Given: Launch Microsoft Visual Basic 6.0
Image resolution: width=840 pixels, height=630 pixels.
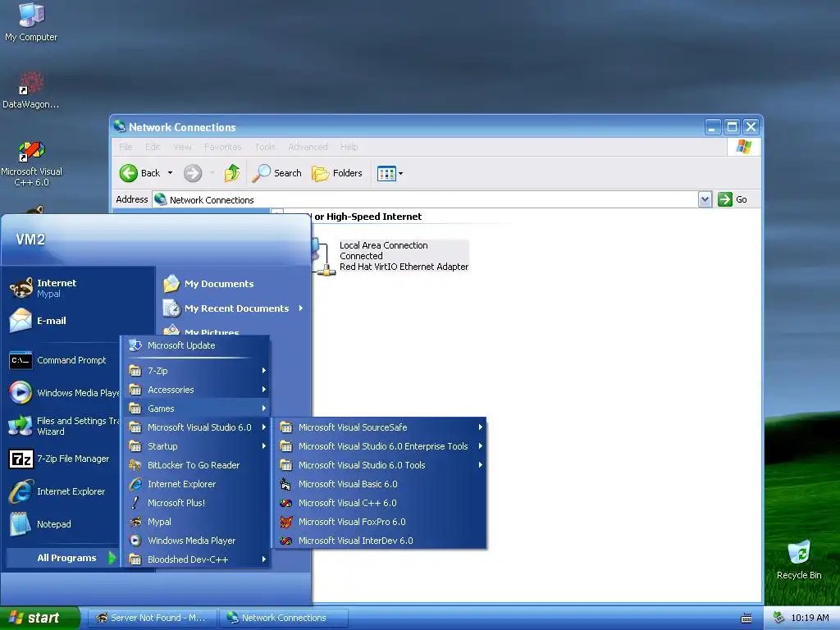Looking at the screenshot, I should (x=381, y=484).
